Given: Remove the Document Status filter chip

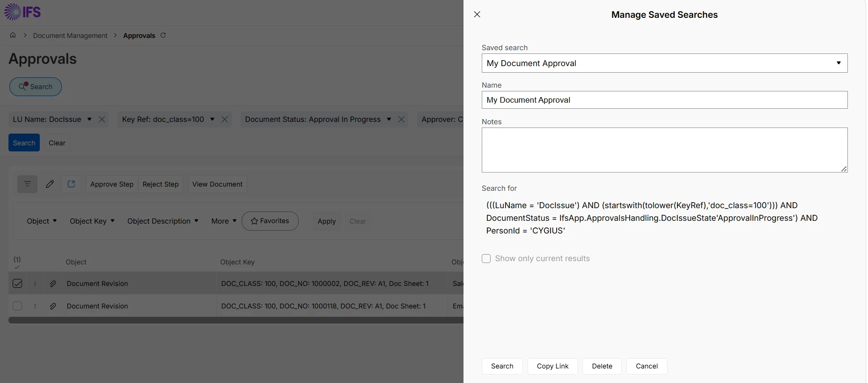Looking at the screenshot, I should pos(401,120).
